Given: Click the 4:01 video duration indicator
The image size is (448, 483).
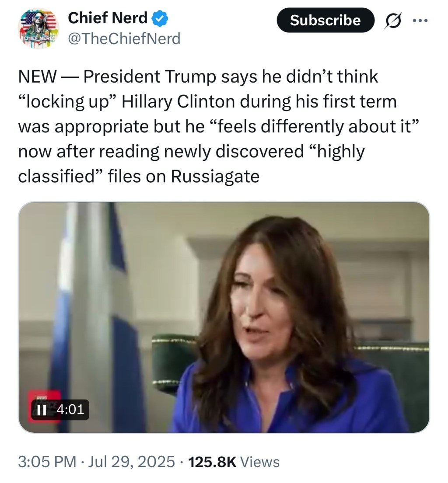Looking at the screenshot, I should point(71,410).
